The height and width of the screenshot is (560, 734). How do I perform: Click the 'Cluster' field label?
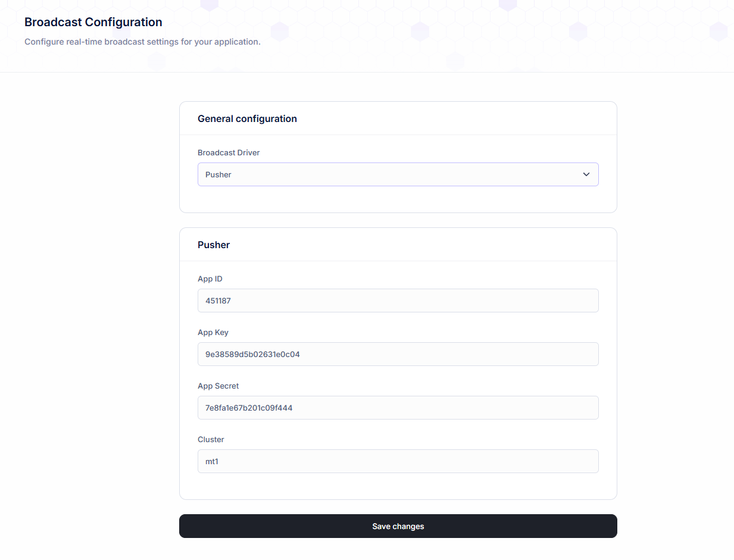pos(211,439)
